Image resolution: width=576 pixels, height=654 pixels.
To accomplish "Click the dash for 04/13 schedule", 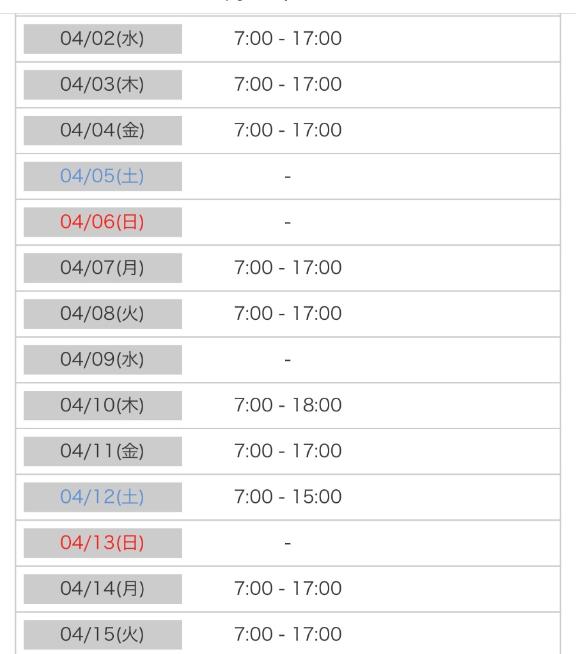I will [x=287, y=543].
